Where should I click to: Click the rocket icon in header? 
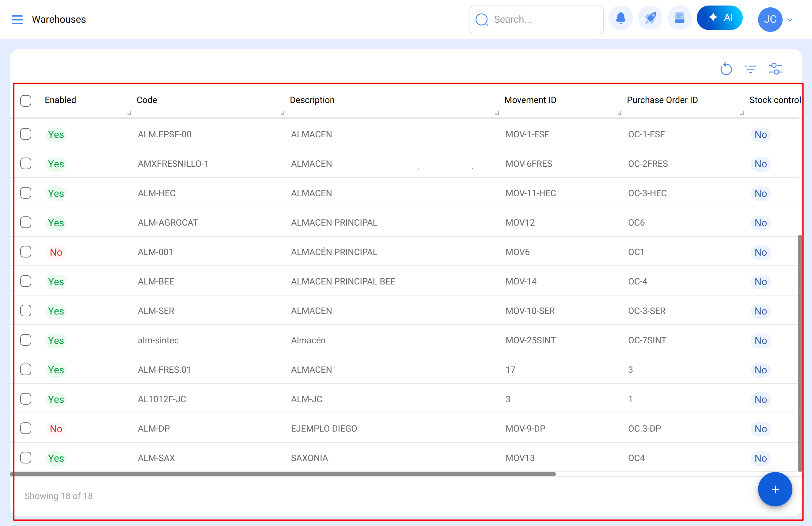point(650,18)
